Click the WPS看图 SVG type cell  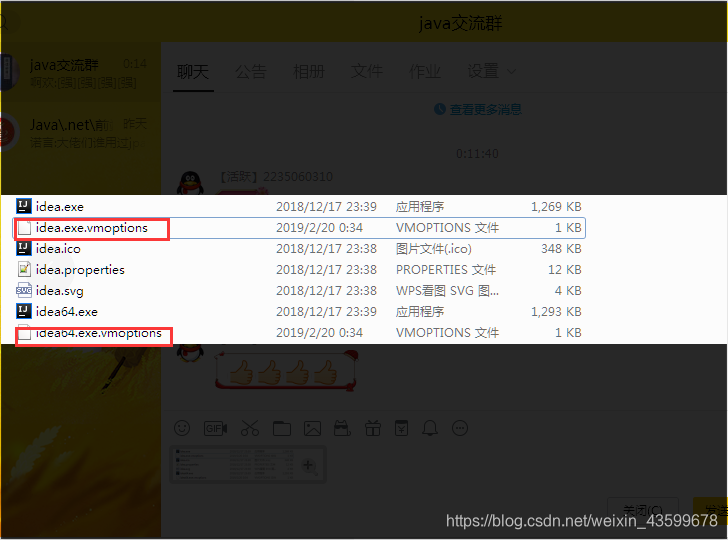(x=447, y=291)
